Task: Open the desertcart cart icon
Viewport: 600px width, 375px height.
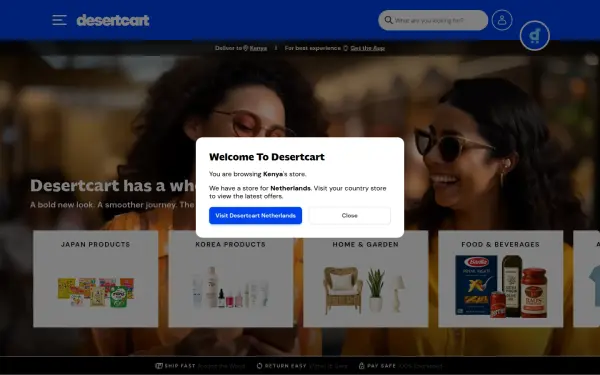Action: [x=535, y=36]
